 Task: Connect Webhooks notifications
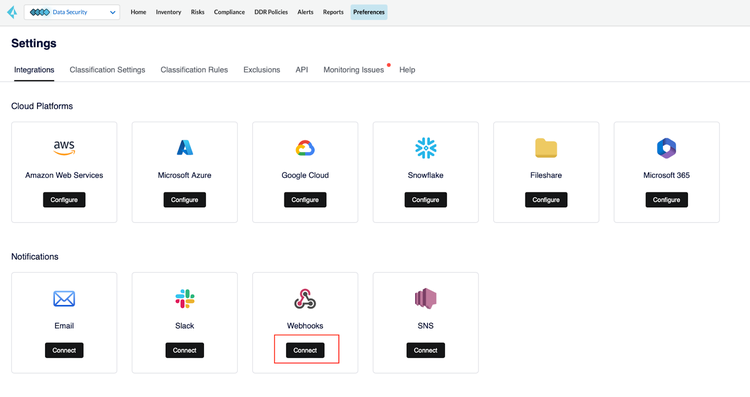click(x=305, y=351)
